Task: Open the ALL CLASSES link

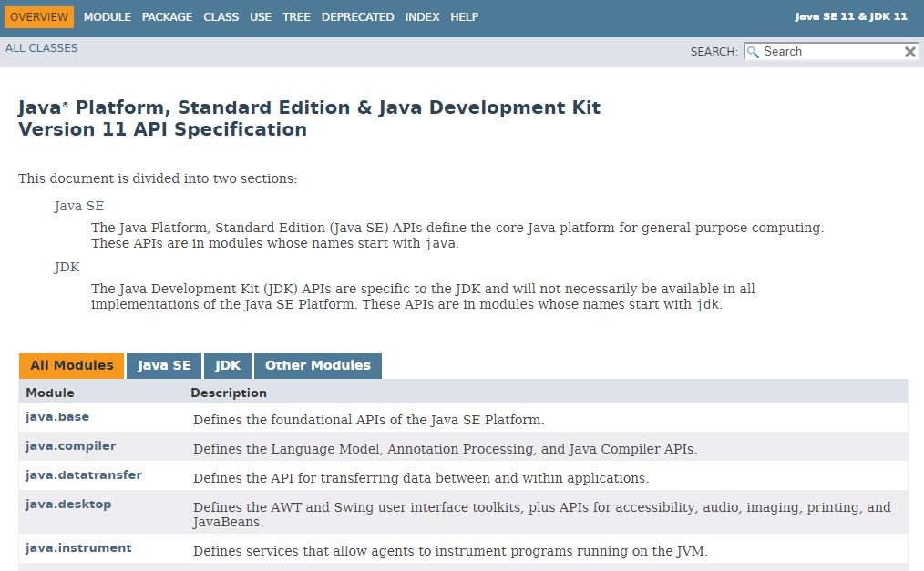Action: point(41,48)
